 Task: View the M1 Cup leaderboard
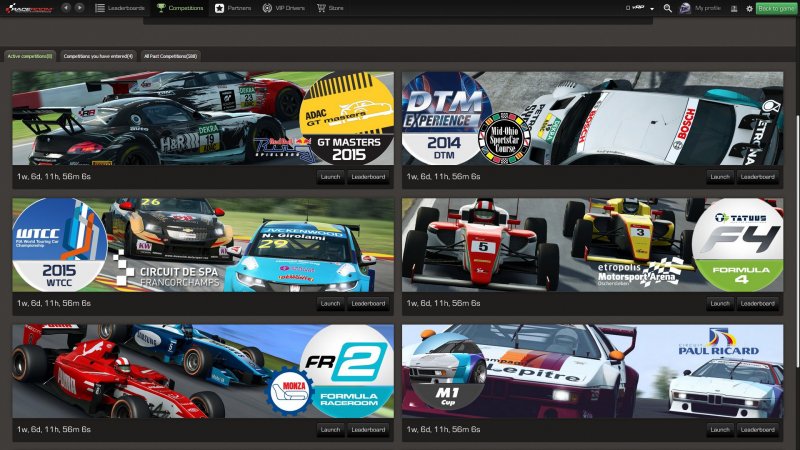758,430
